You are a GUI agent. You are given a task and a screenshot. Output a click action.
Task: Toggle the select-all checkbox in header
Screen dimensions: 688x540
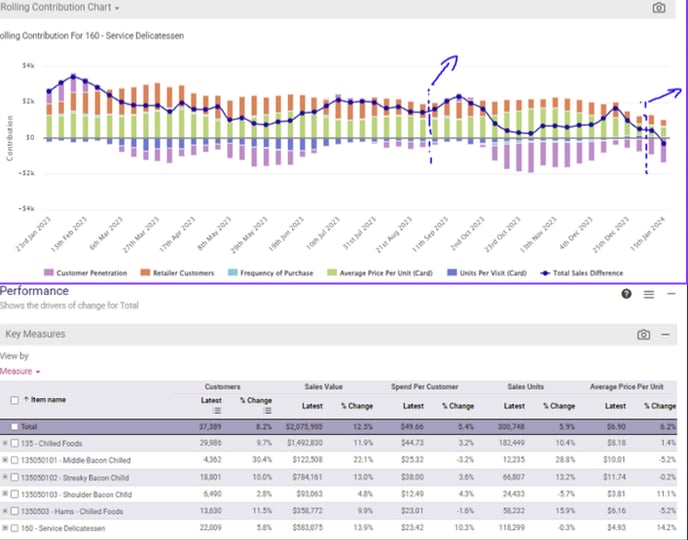[13, 401]
